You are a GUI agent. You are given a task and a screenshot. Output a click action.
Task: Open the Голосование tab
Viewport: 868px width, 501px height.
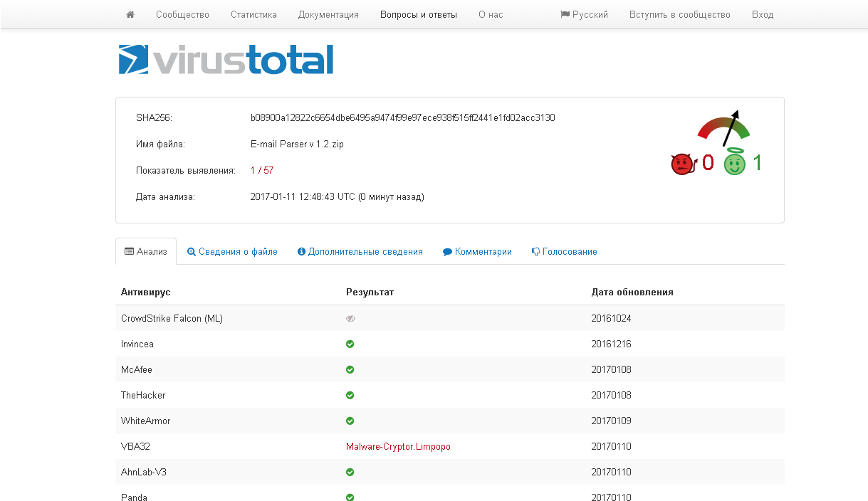tap(565, 252)
